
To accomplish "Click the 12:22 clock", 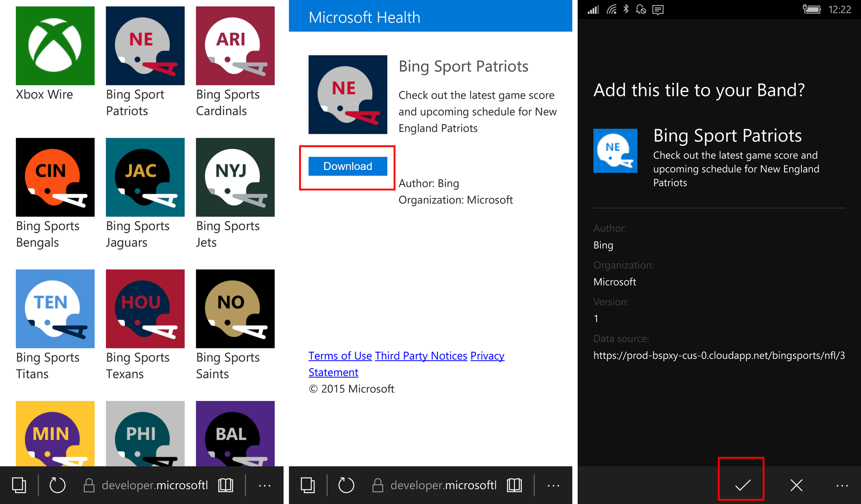I will tap(840, 10).
